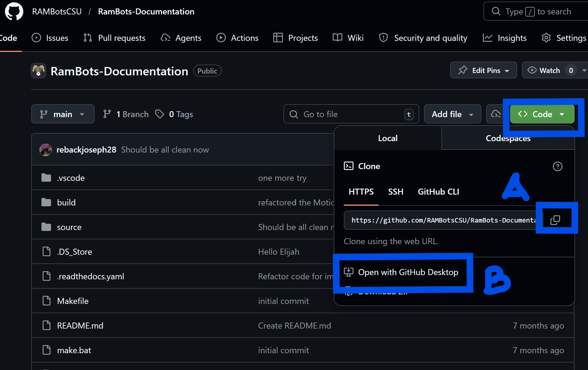Click RamBots-Documentation breadcrumb link
Viewport: 588px width, 370px height.
pos(146,11)
